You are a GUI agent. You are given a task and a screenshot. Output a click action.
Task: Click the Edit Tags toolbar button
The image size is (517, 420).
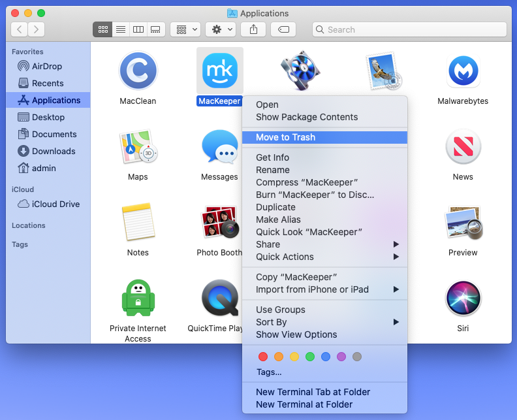283,29
